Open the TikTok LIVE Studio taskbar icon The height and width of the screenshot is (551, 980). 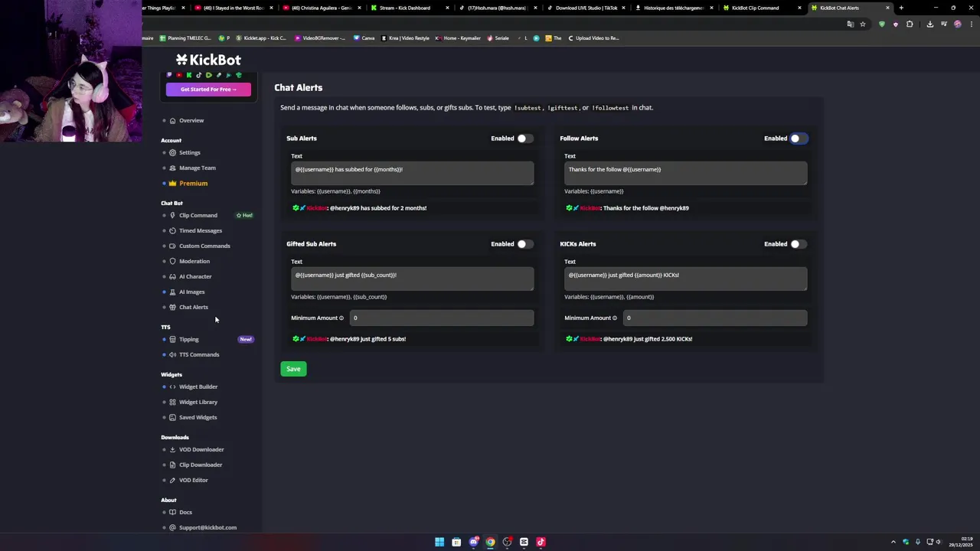pyautogui.click(x=541, y=542)
